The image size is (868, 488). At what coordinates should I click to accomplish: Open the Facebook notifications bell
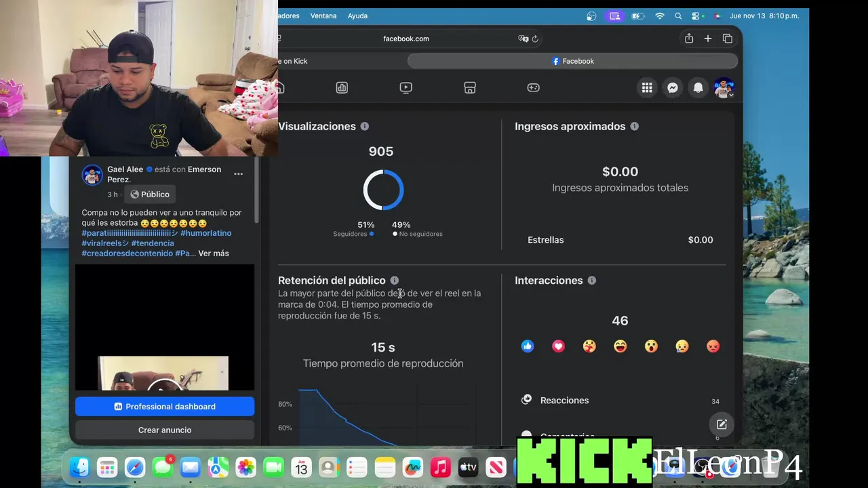click(x=698, y=87)
